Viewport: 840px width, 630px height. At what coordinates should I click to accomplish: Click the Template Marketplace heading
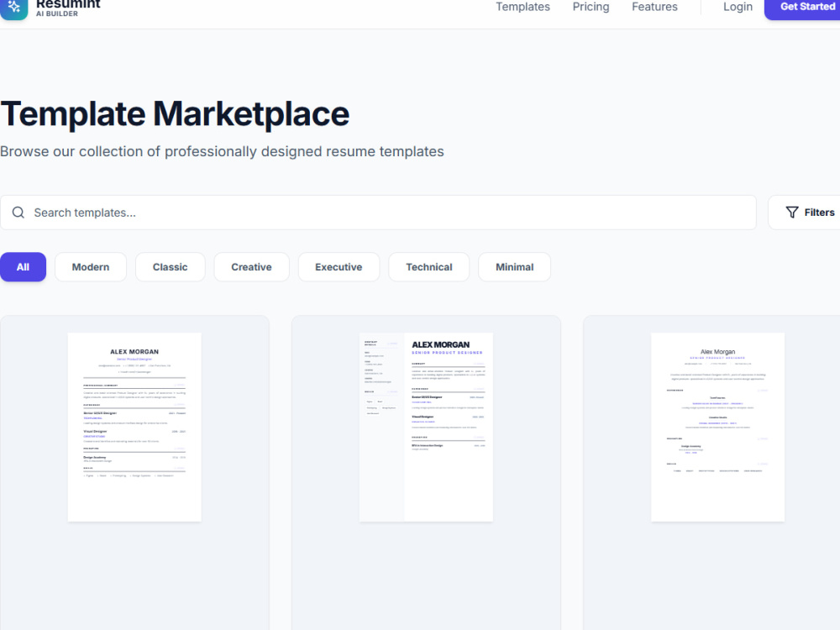(x=175, y=113)
